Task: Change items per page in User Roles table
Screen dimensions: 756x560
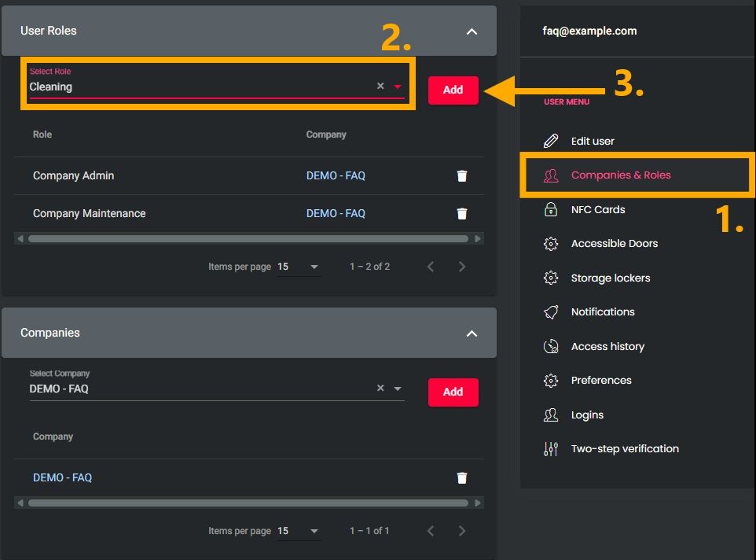Action: tap(299, 267)
